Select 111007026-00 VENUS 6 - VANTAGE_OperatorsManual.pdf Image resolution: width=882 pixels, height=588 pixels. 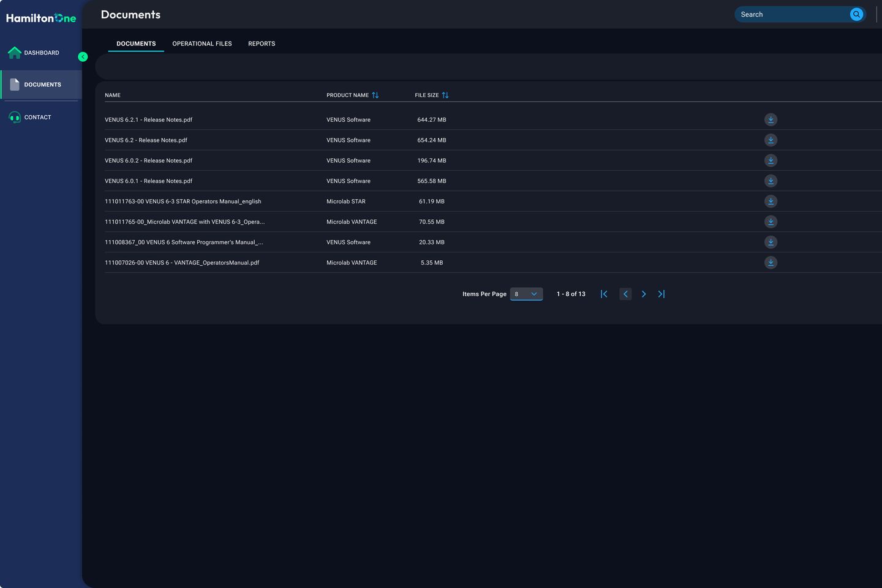tap(182, 263)
